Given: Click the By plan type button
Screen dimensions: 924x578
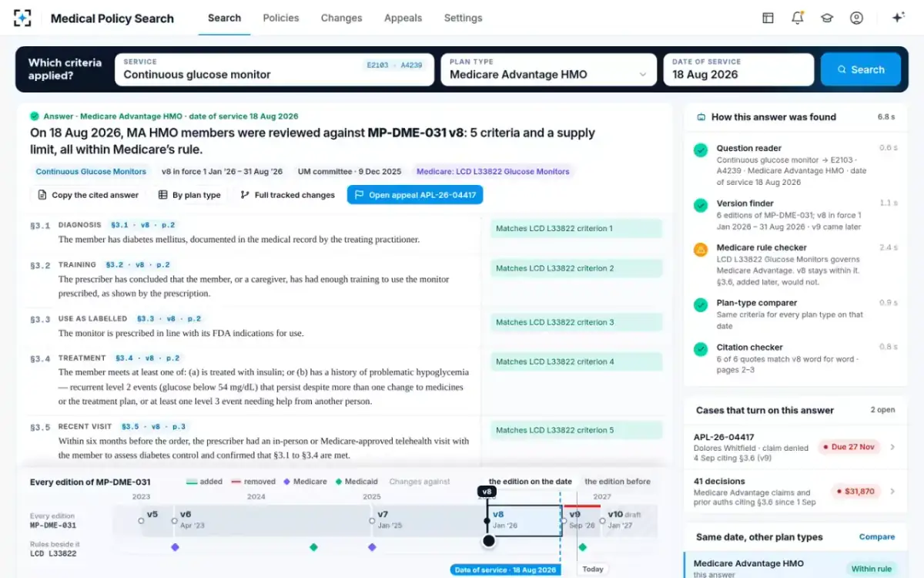Looking at the screenshot, I should pos(189,195).
